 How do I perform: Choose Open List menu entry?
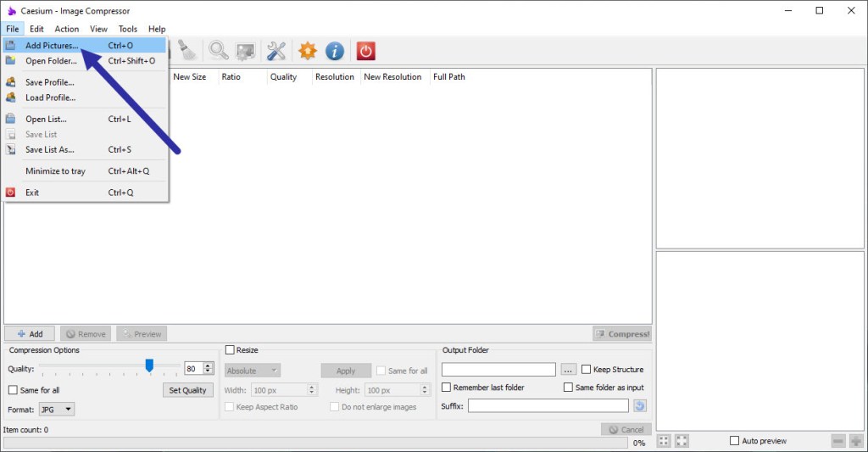coord(84,119)
